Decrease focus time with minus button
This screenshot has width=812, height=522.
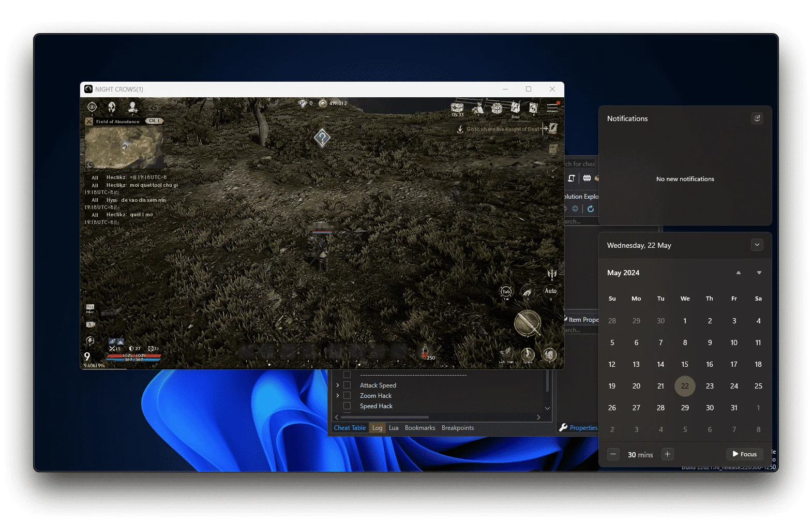pos(613,454)
